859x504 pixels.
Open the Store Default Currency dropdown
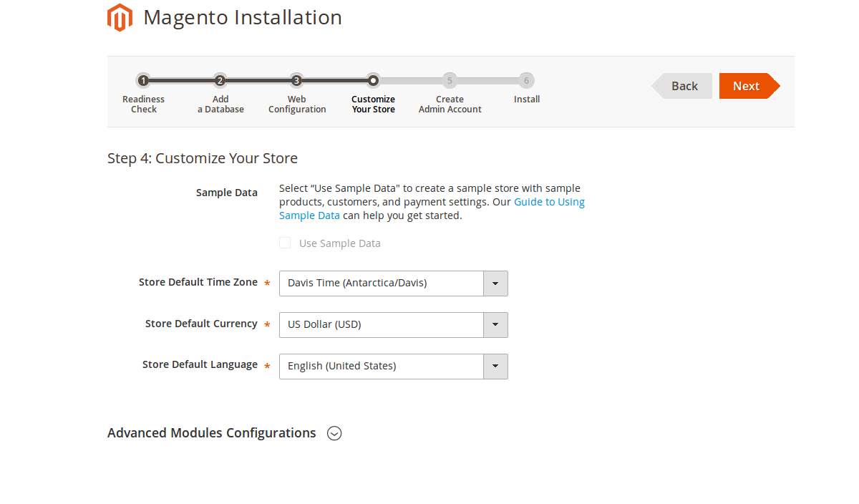pyautogui.click(x=394, y=325)
